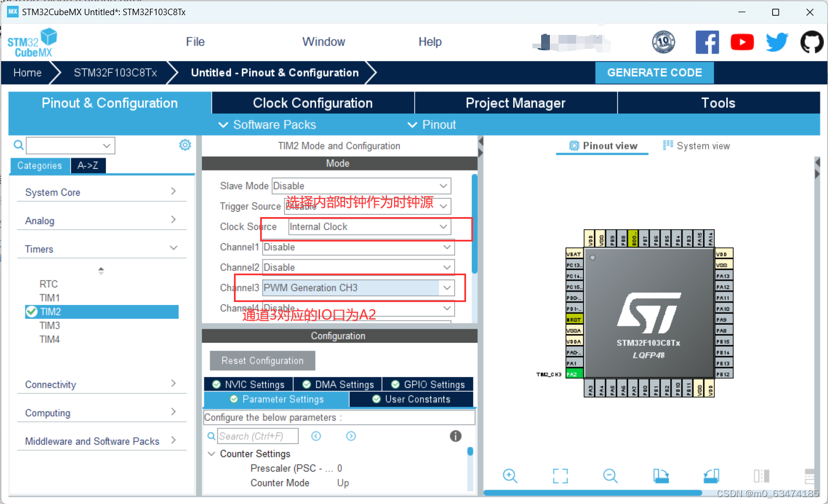The image size is (828, 504).
Task: Expand the Computing category
Action: pyautogui.click(x=102, y=413)
